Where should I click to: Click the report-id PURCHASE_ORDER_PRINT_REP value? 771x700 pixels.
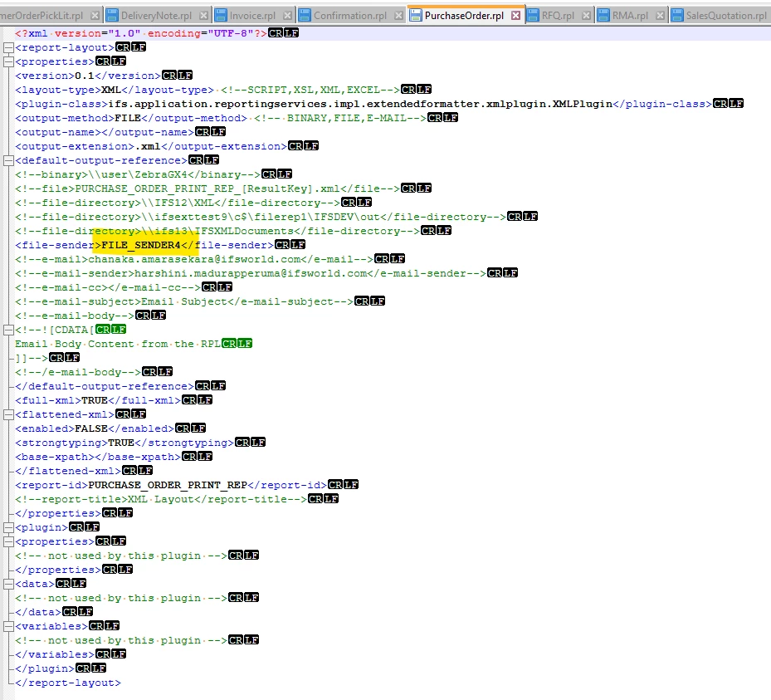click(x=168, y=486)
